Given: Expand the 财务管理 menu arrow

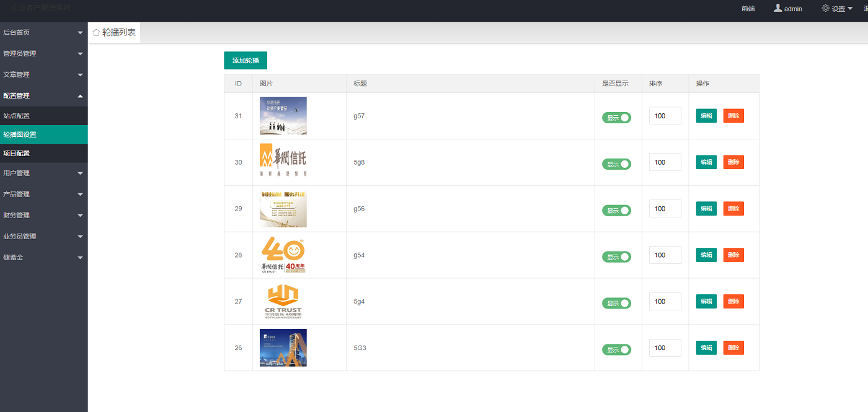Looking at the screenshot, I should coord(80,216).
